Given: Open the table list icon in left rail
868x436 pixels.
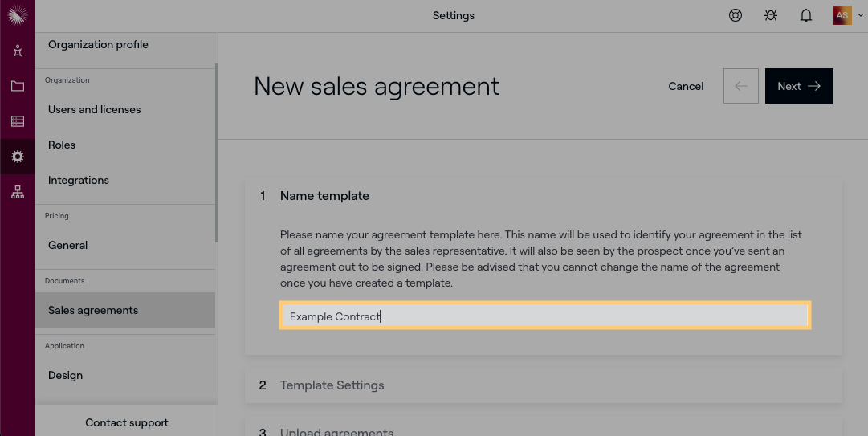Looking at the screenshot, I should pos(17,121).
